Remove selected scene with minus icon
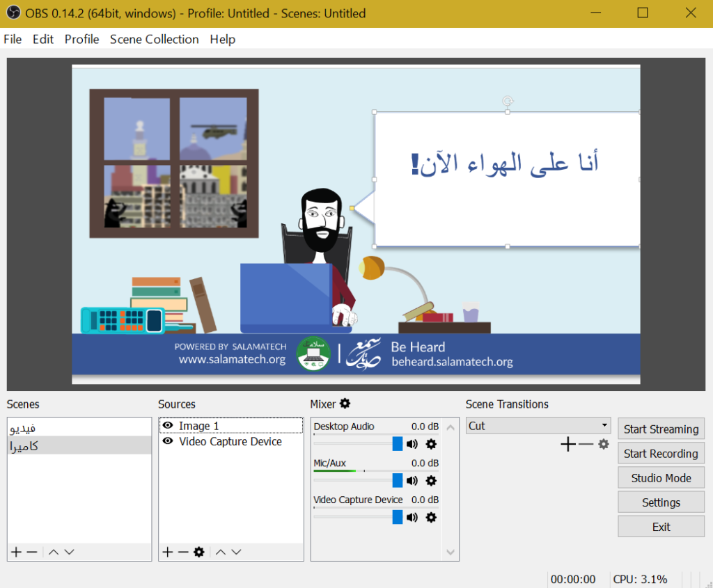 tap(32, 552)
